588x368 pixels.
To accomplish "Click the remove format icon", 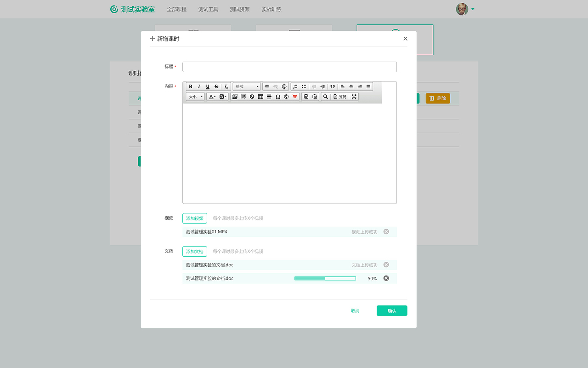I will pyautogui.click(x=226, y=86).
